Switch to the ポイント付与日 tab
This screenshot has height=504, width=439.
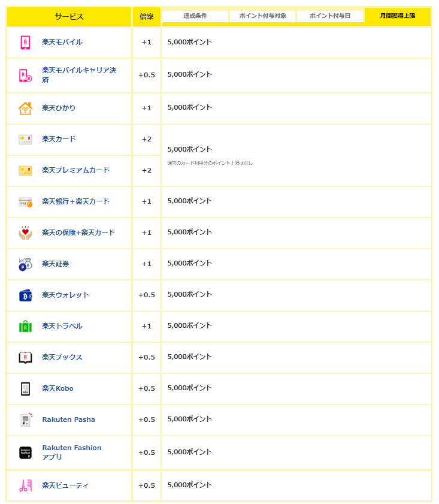tap(330, 16)
